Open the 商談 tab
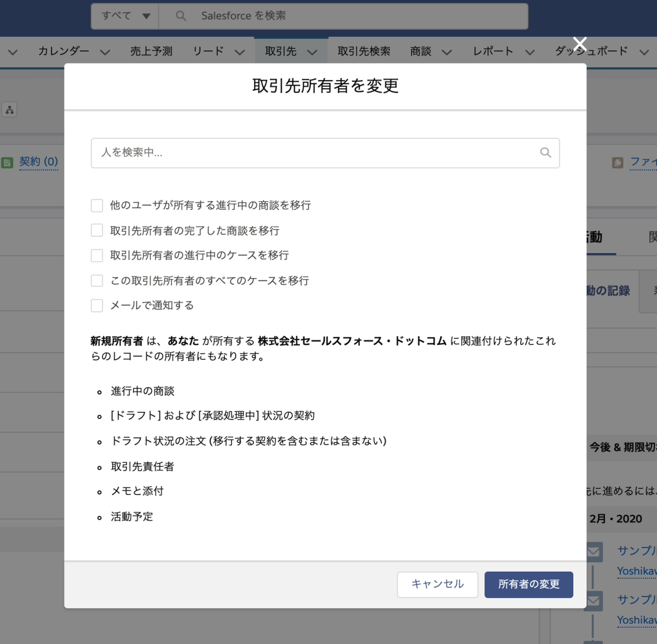 pyautogui.click(x=420, y=51)
